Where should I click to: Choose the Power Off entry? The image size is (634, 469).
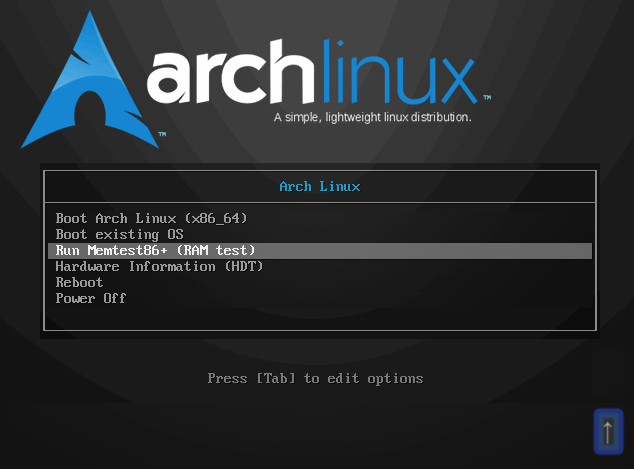pos(319,298)
